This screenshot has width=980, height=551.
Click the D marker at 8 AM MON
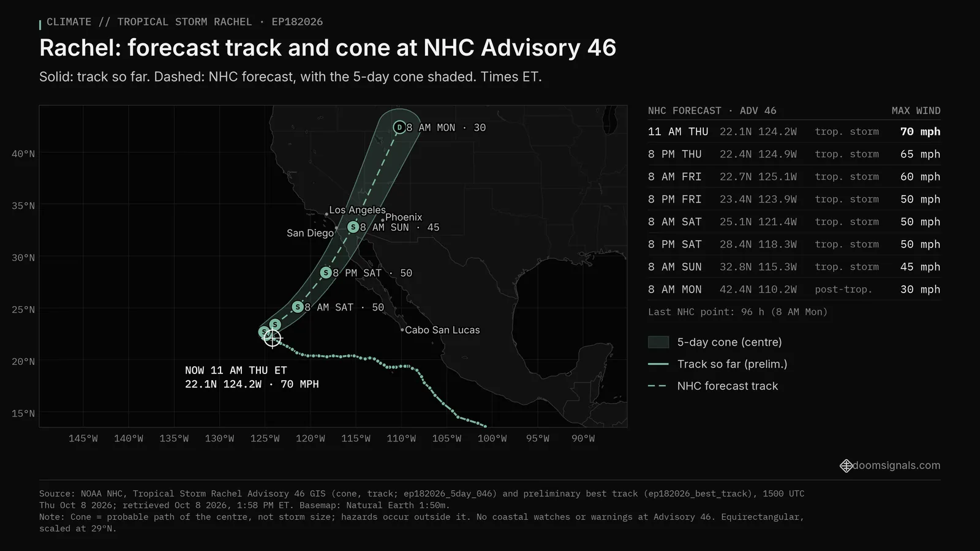coord(399,127)
